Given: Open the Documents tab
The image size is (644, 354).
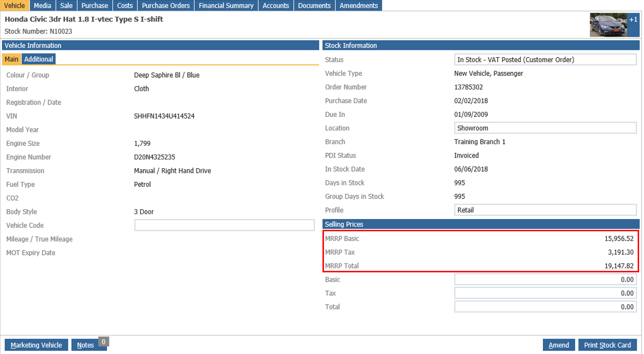Looking at the screenshot, I should coord(314,5).
